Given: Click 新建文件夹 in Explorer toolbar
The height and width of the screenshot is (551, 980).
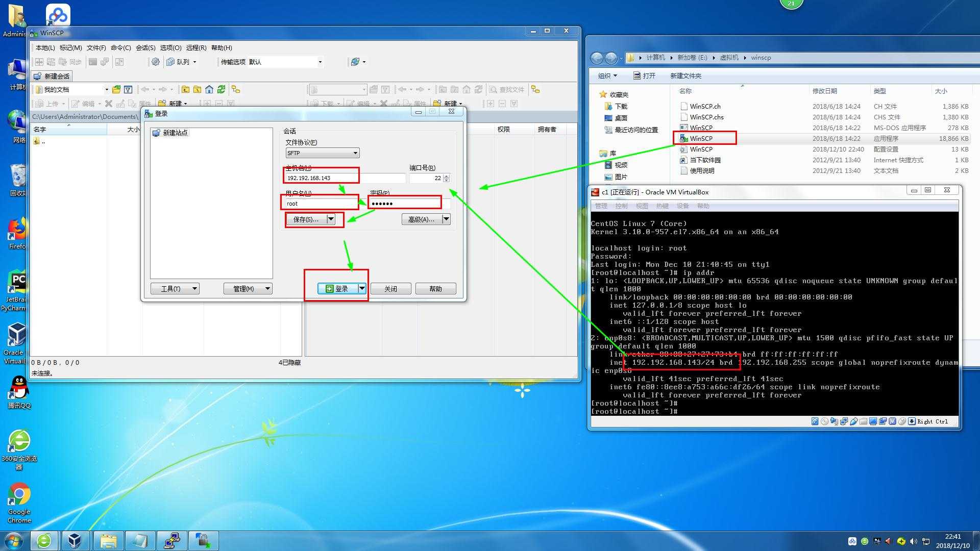Looking at the screenshot, I should tap(685, 76).
